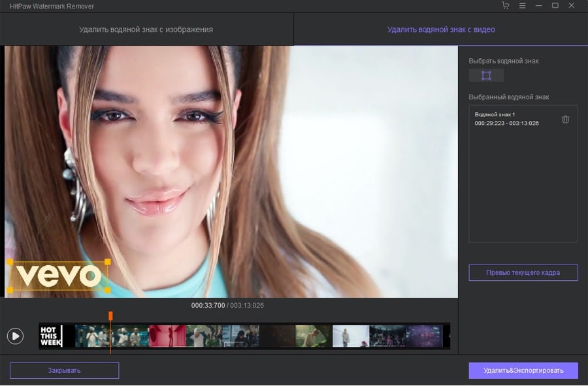Click 'Удалить&Экспортировать' button
This screenshot has height=386, width=588.
523,370
